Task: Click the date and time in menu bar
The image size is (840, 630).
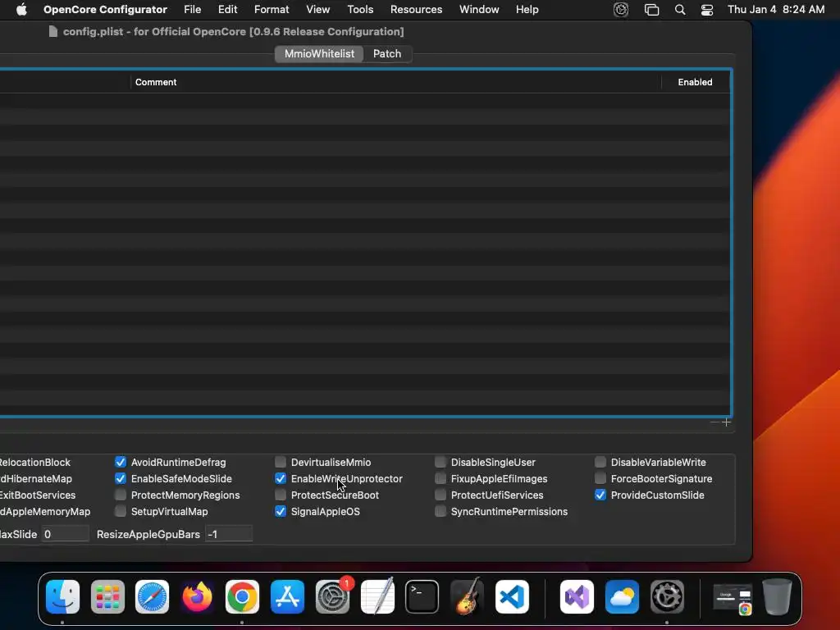Action: pos(776,9)
